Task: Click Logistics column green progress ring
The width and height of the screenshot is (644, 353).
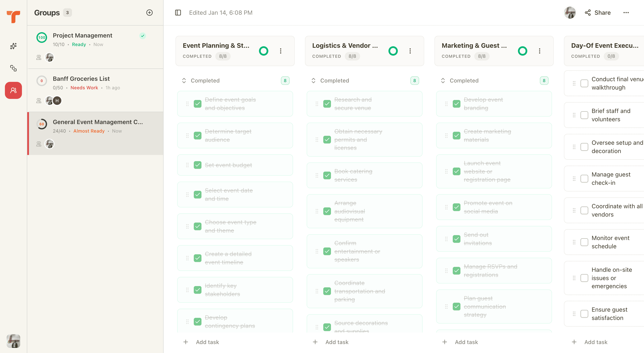Action: coord(393,51)
